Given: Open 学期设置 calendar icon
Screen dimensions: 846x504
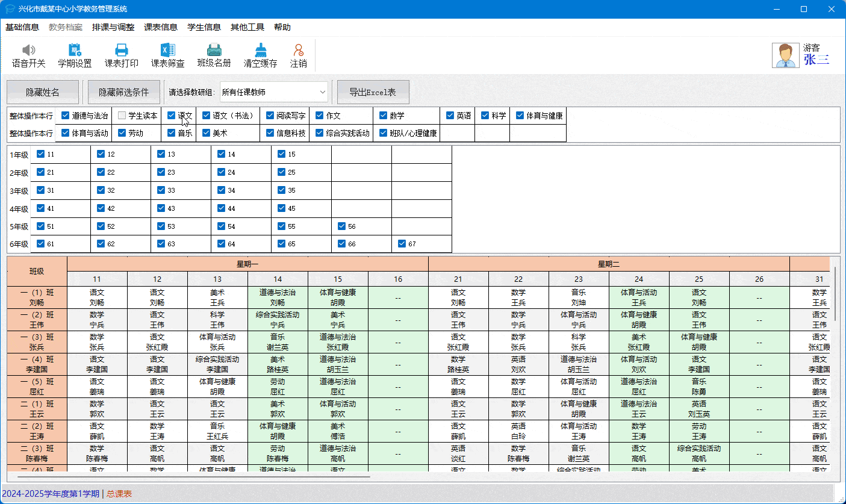Looking at the screenshot, I should 75,51.
